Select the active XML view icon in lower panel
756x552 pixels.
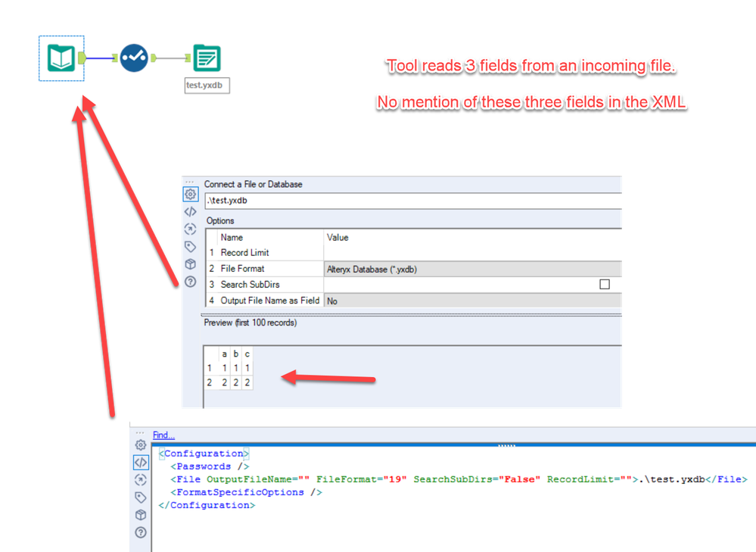141,462
